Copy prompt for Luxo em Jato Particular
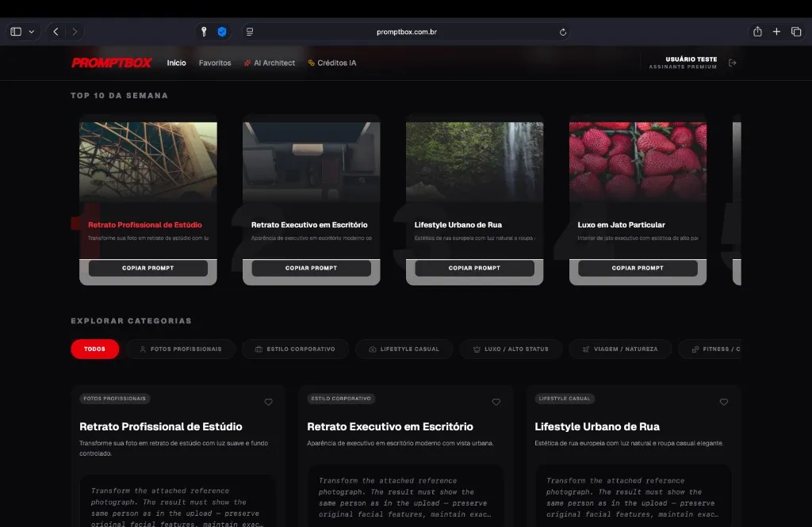 pos(638,268)
